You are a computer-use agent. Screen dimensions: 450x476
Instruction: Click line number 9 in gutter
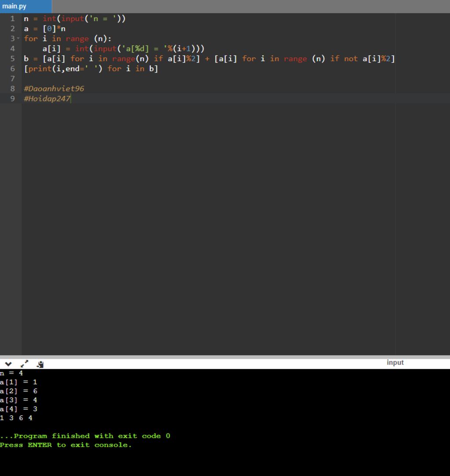(12, 99)
